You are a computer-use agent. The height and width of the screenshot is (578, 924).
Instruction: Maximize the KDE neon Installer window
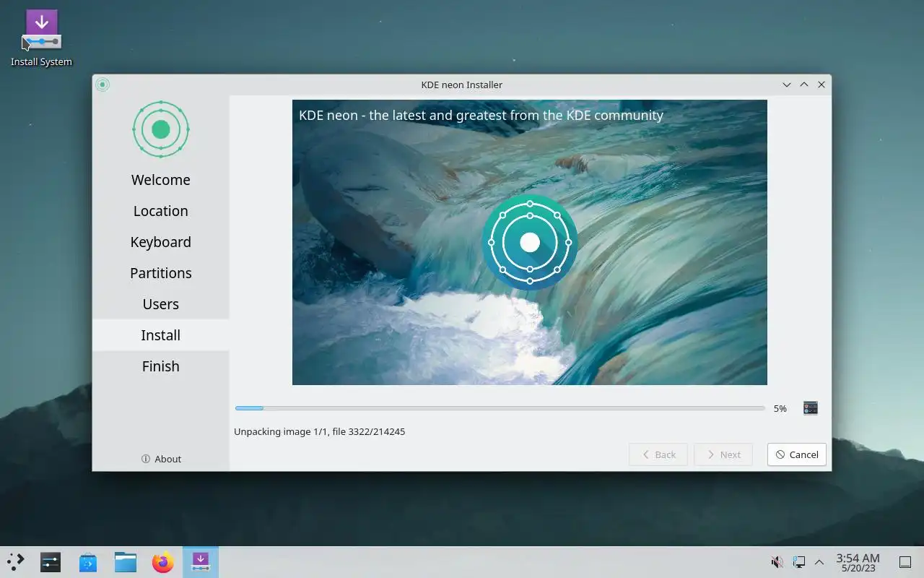[x=804, y=85]
